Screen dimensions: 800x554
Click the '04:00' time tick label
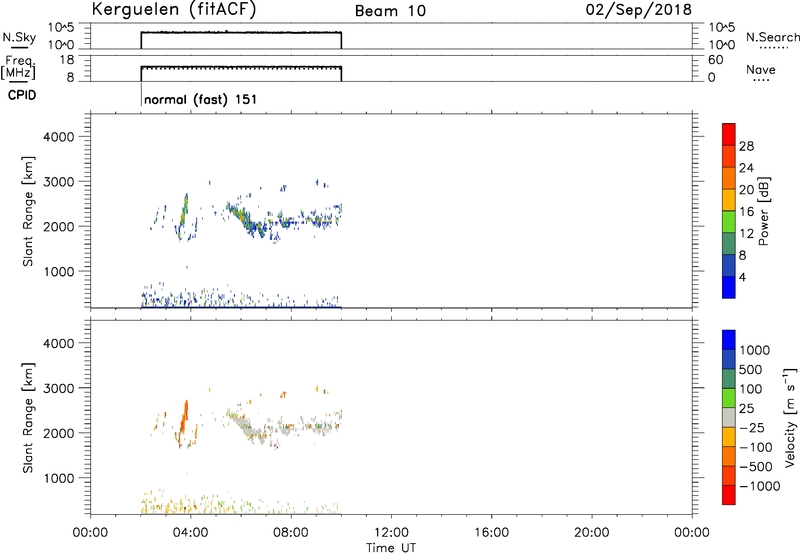191,533
